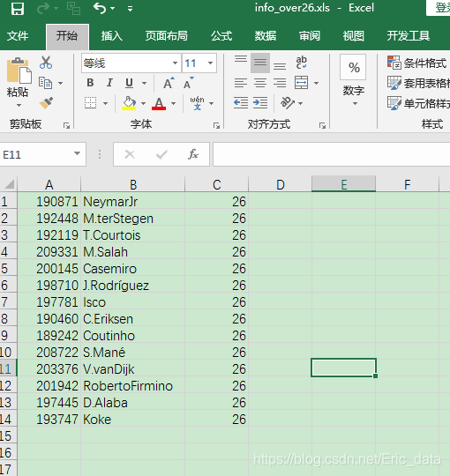
Task: Toggle Bold formatting
Action: 90,83
